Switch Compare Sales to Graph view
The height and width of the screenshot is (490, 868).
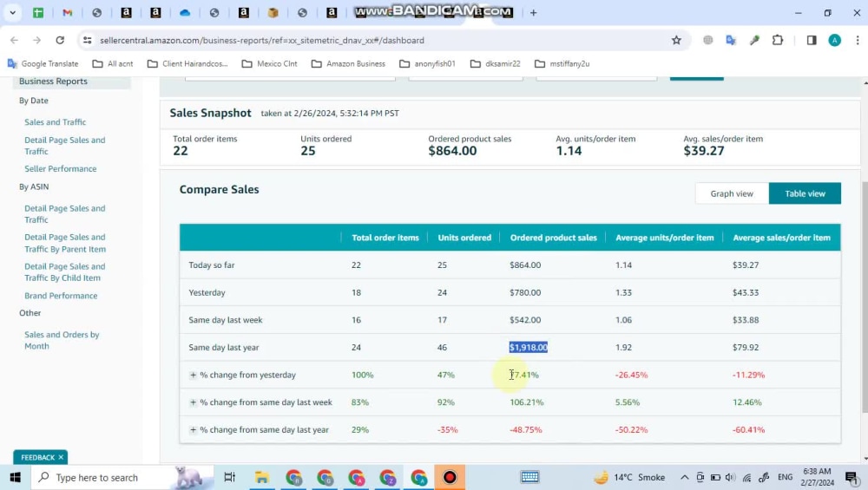(x=732, y=193)
